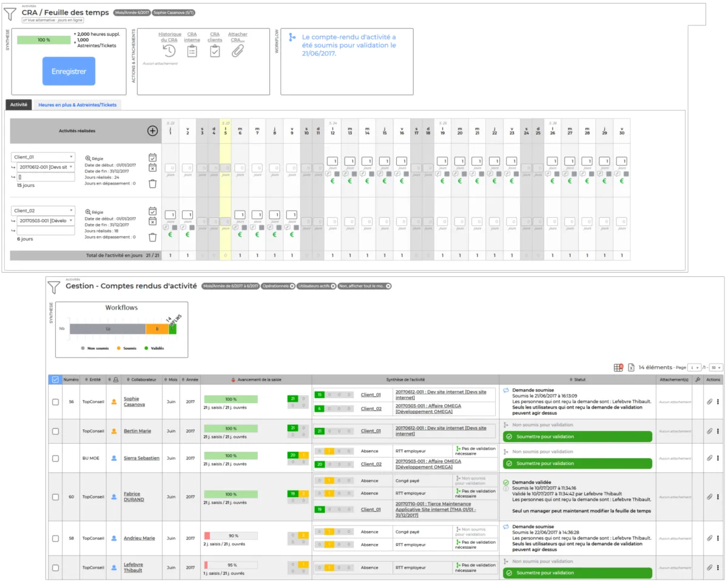Open Historique du CRA clock icon
Viewport: 728px width, 584px height.
pos(170,51)
